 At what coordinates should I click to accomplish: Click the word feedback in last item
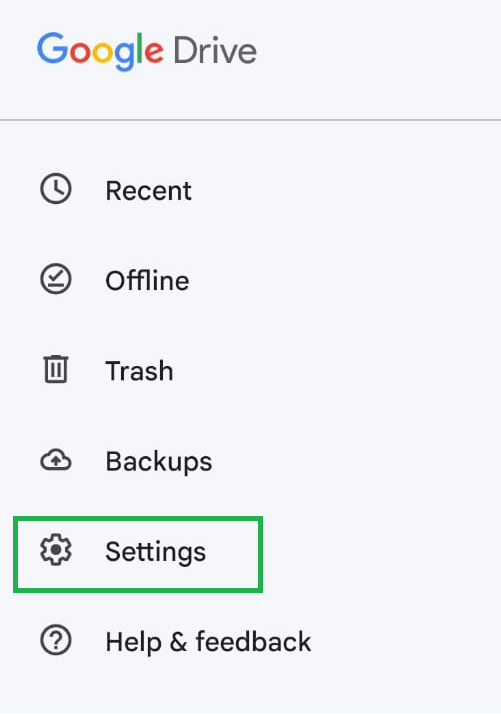253,641
